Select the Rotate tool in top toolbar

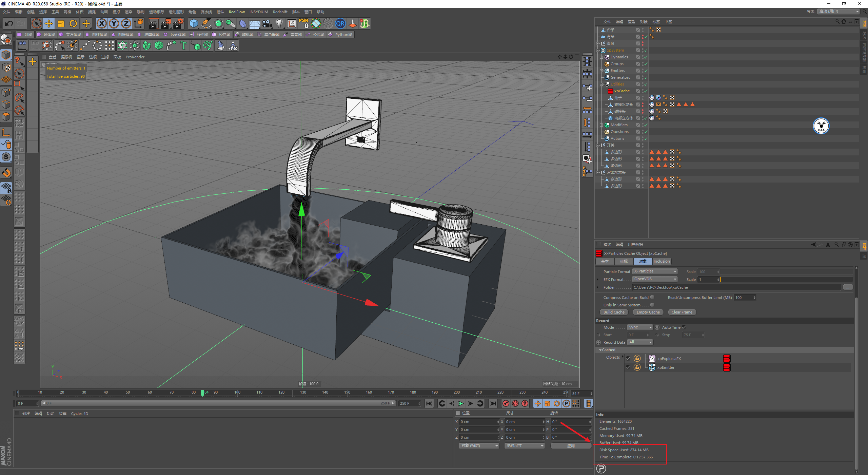pyautogui.click(x=73, y=23)
